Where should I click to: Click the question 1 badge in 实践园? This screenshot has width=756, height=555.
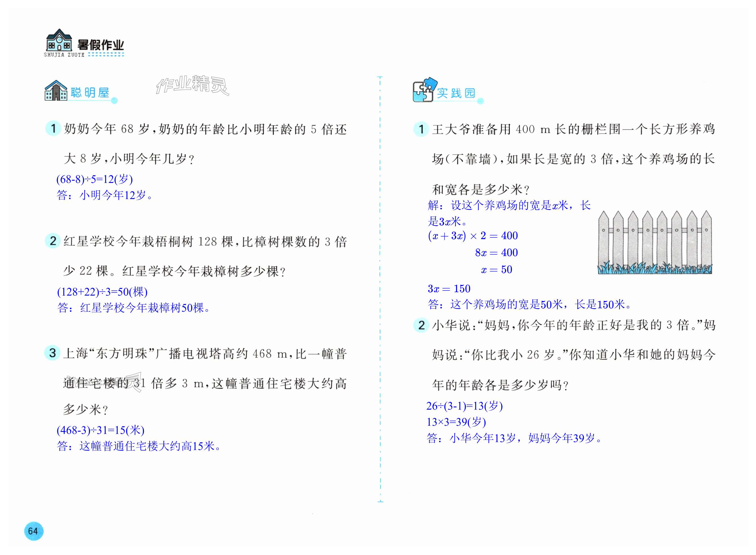coord(421,129)
